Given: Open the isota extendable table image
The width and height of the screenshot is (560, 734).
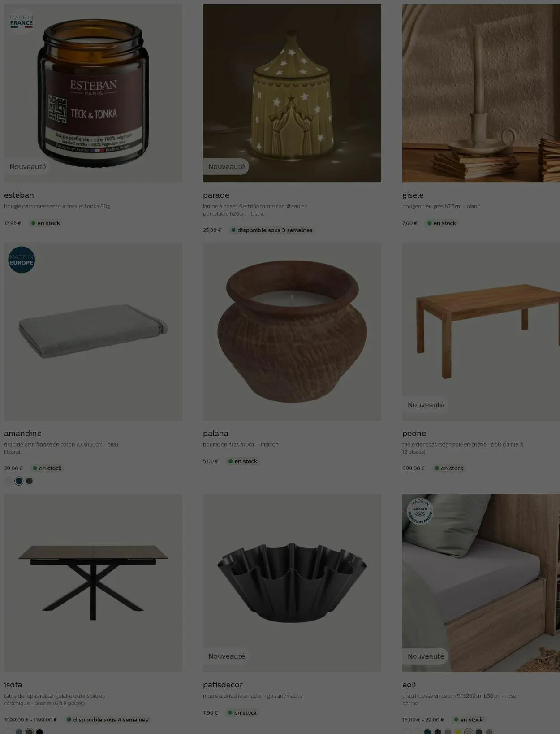Looking at the screenshot, I should 93,583.
